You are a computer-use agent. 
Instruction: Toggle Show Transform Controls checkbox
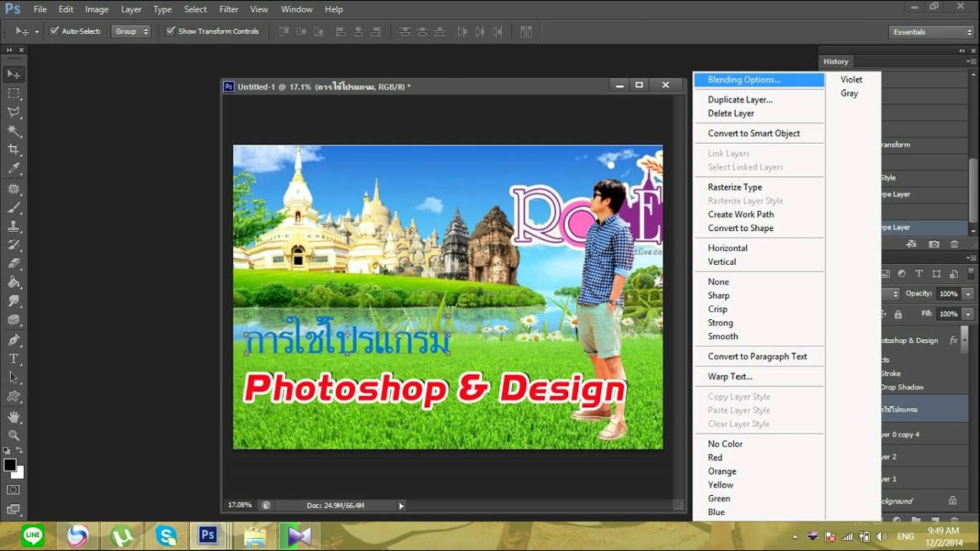(x=171, y=31)
